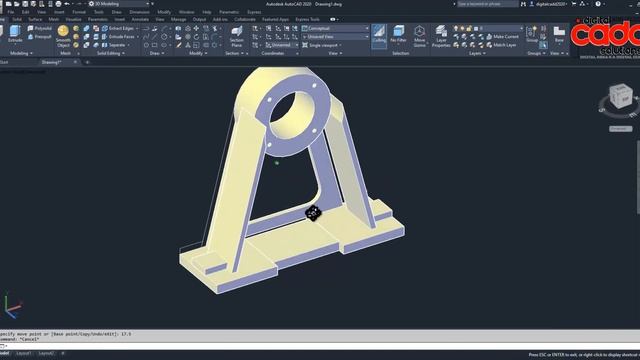Switch to the Layout2 tab
This screenshot has width=640, height=360.
(46, 353)
